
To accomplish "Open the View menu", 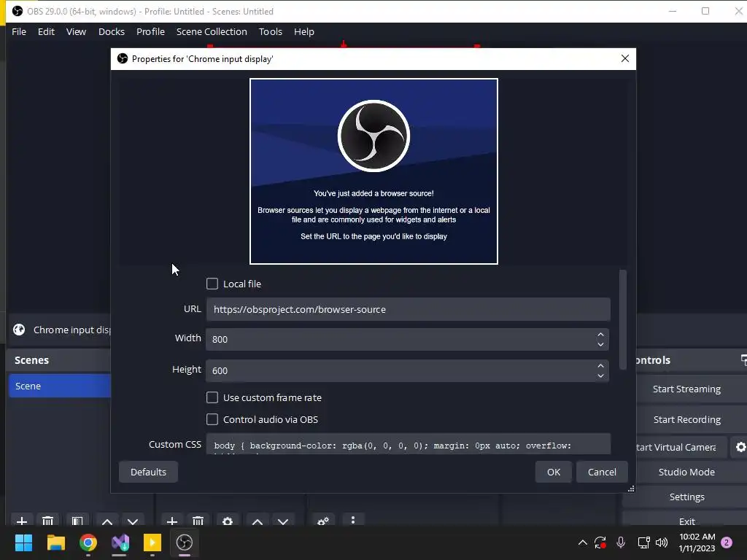I will (76, 31).
